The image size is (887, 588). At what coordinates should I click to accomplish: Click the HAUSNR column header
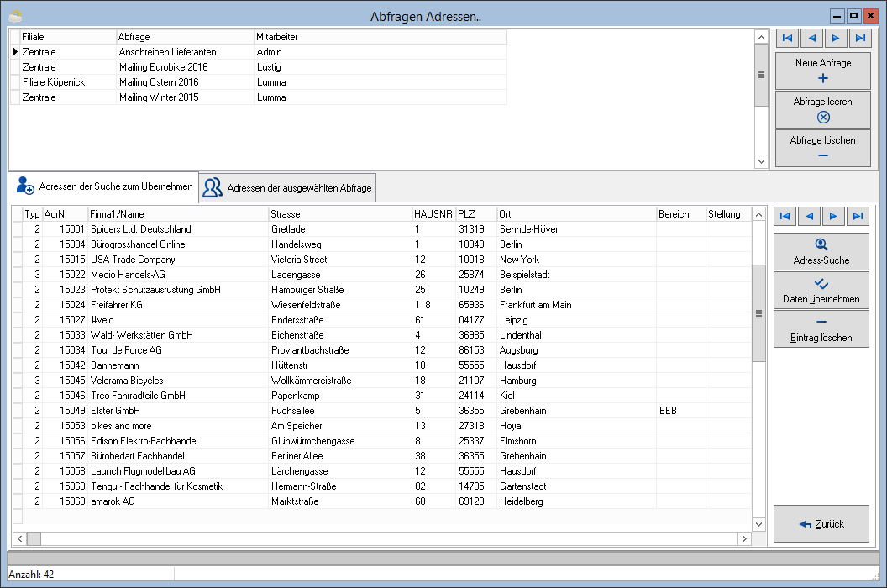click(x=433, y=214)
